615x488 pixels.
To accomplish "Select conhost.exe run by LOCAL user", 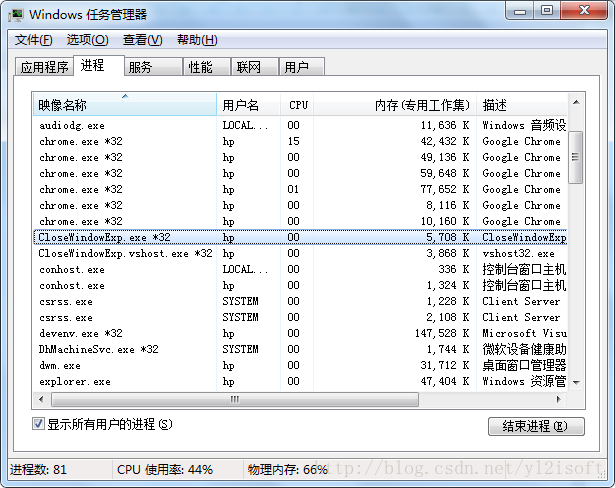I will [300, 269].
